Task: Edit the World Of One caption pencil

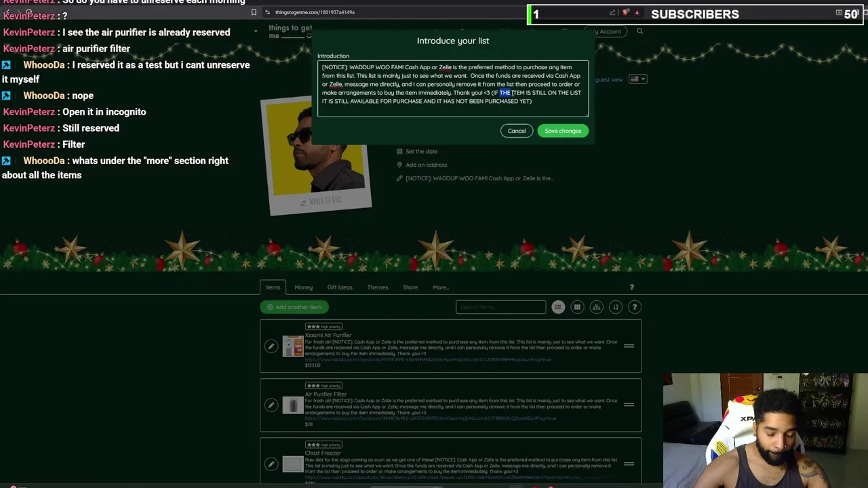Action: (x=303, y=203)
